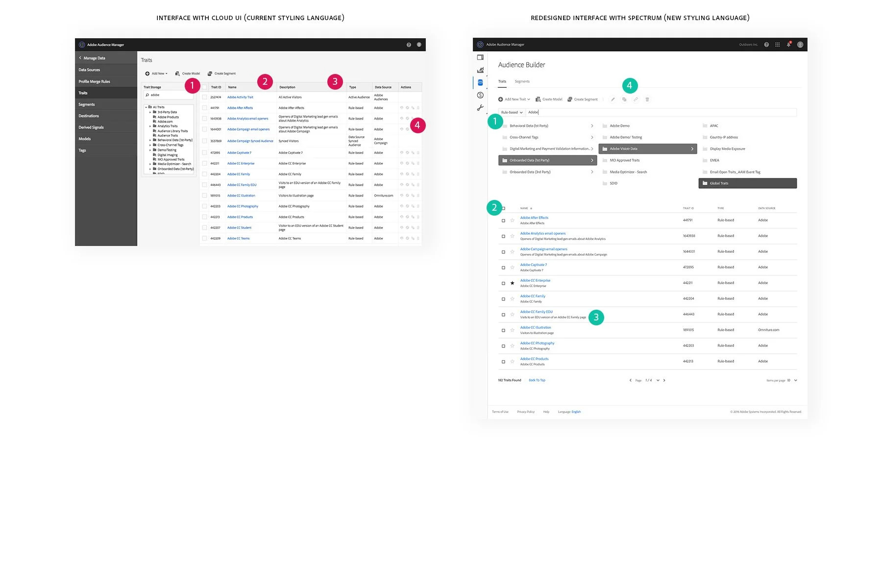Click the duplicate copy icon in Spectrum toolbar

coord(624,99)
